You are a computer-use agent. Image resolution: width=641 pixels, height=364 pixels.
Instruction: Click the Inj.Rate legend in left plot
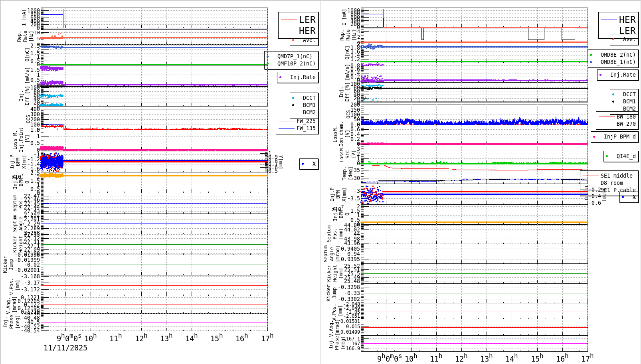[303, 77]
